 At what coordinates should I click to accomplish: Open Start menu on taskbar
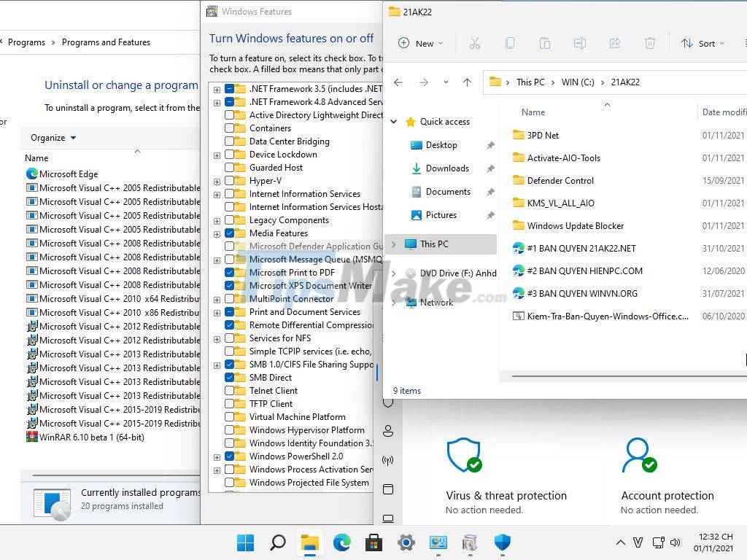tap(245, 542)
